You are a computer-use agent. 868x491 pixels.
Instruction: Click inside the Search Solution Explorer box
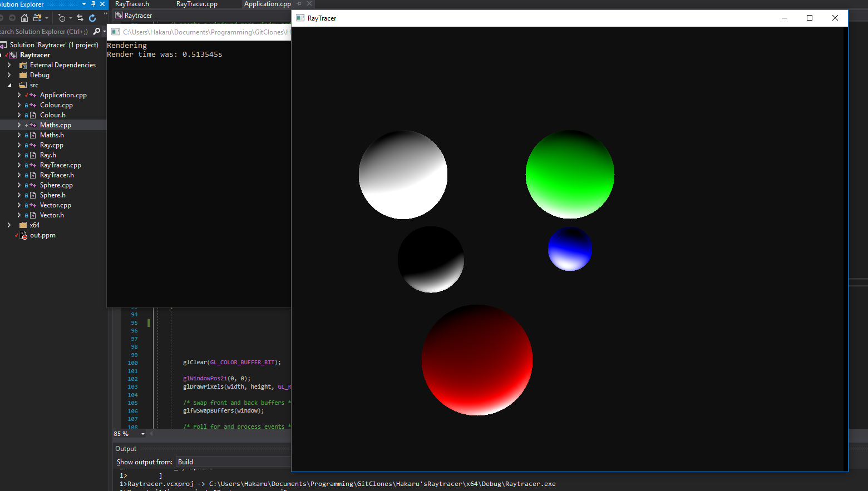coord(45,31)
